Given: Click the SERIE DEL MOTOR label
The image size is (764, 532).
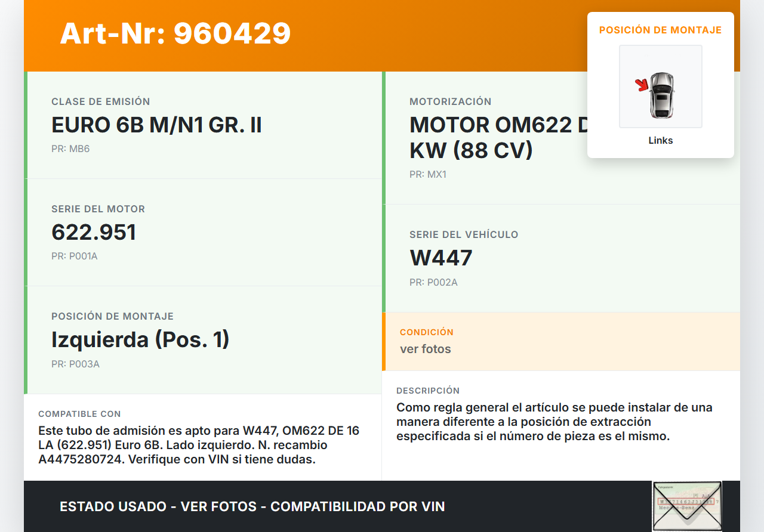Looking at the screenshot, I should point(98,209).
